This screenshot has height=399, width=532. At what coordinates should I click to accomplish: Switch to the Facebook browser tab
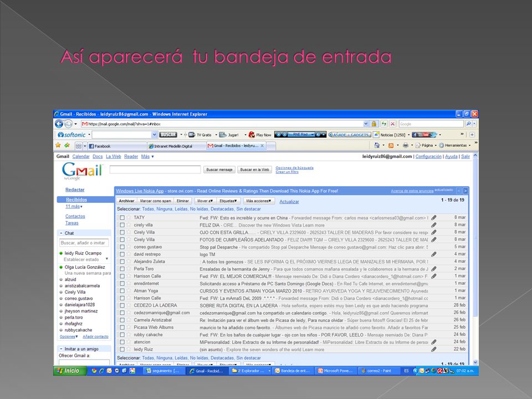click(117, 146)
